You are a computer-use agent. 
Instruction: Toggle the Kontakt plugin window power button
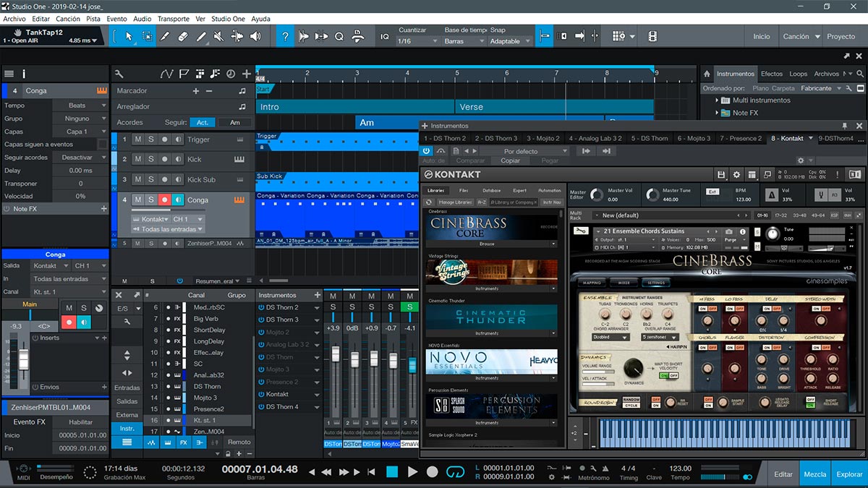click(x=427, y=151)
